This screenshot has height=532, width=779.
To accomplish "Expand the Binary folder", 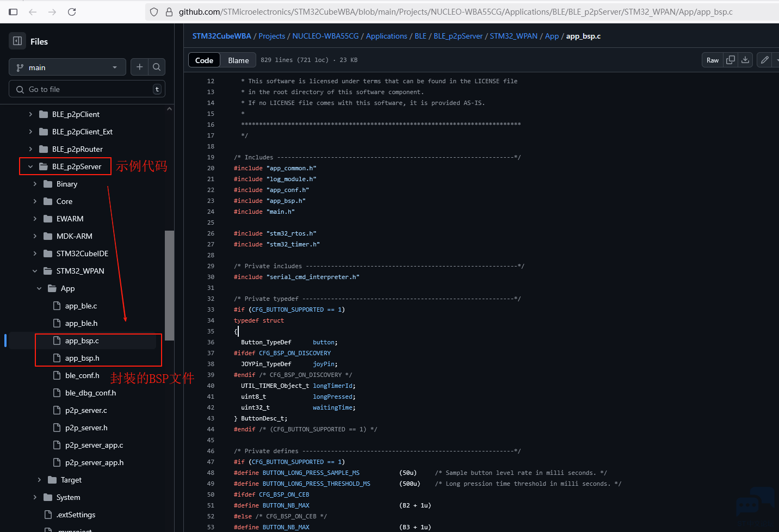I will (35, 184).
